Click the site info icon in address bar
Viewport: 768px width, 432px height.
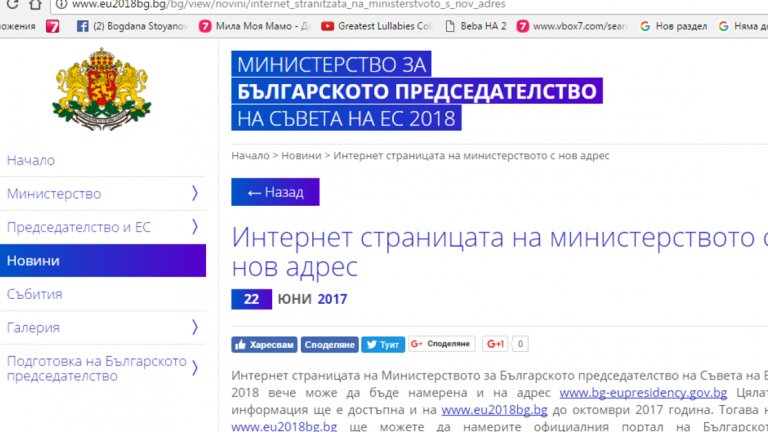pyautogui.click(x=61, y=4)
